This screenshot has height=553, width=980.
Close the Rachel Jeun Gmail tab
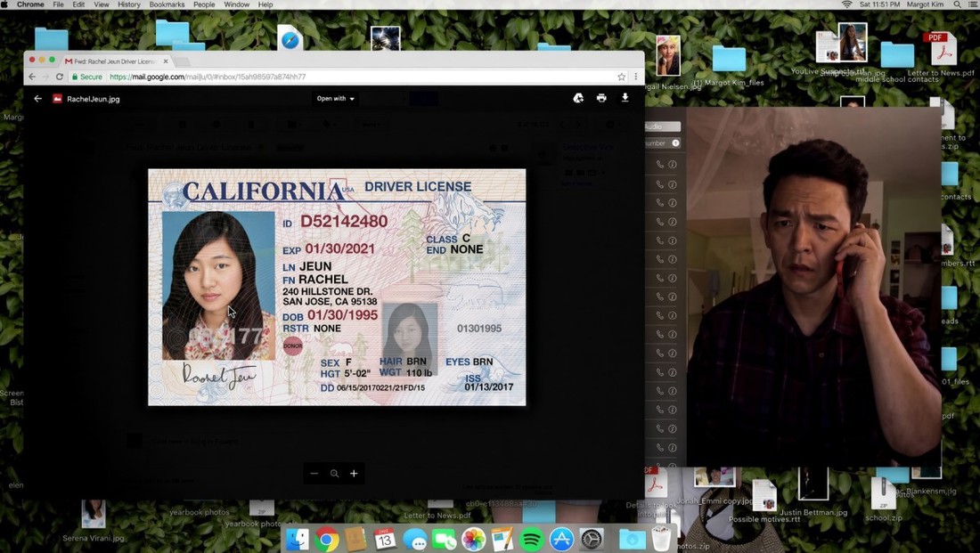166,61
